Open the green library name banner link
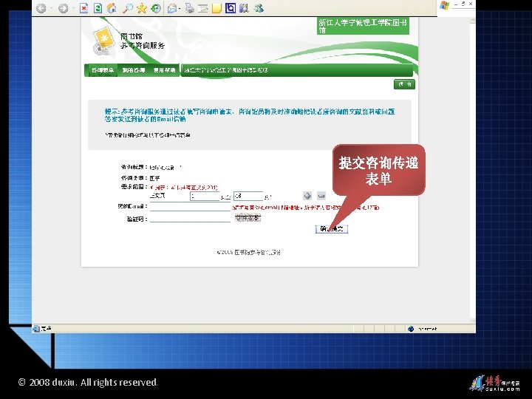 pos(363,26)
